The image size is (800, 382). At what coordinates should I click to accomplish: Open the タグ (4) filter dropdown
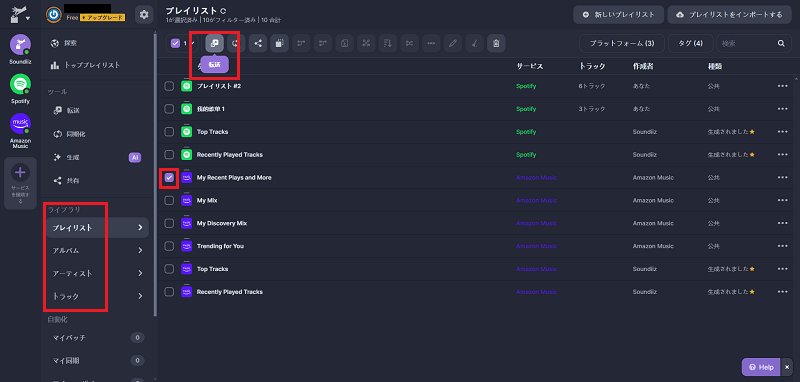coord(690,43)
